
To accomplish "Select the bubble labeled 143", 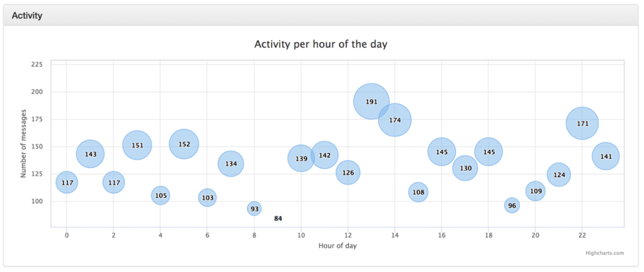I will click(90, 154).
